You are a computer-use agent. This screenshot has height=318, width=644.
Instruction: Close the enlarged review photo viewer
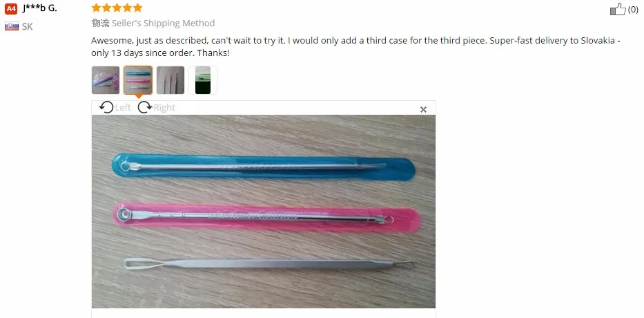(x=423, y=109)
